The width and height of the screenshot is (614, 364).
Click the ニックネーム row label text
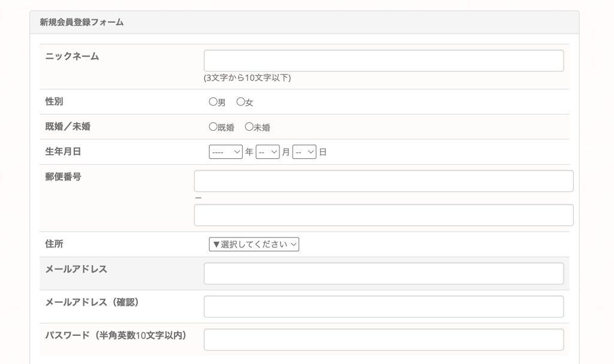tap(72, 56)
